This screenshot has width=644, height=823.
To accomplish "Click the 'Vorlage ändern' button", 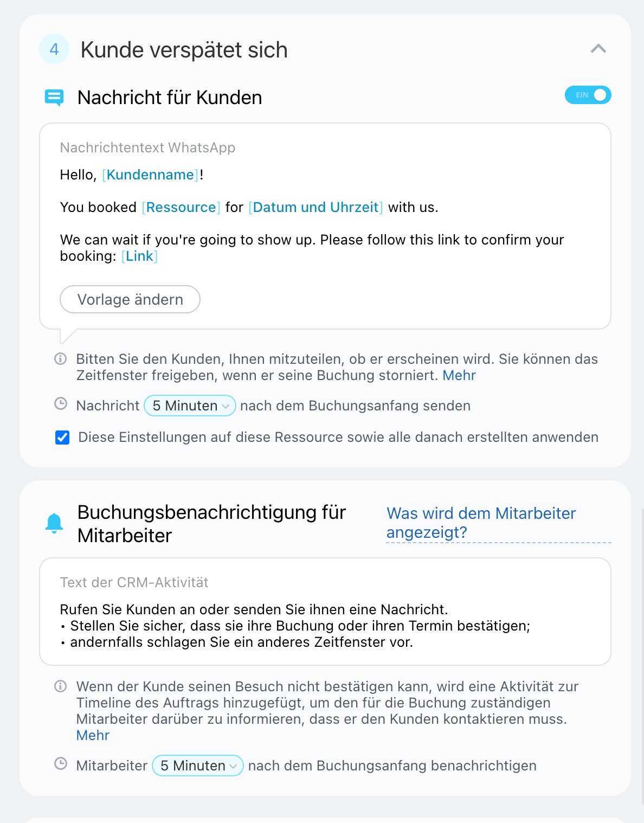I will [130, 299].
